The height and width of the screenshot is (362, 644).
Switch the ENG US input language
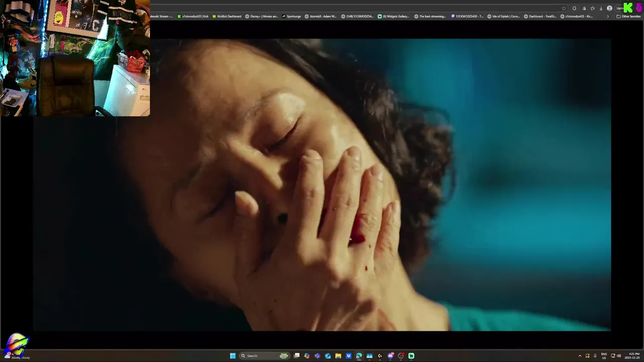pyautogui.click(x=604, y=355)
